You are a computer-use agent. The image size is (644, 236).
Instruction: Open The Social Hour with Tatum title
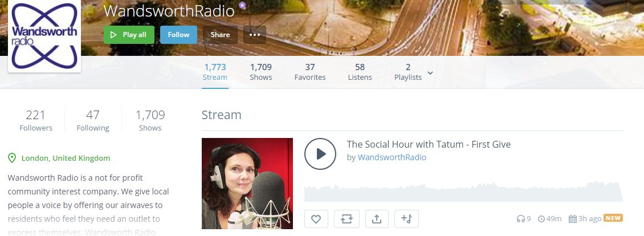(429, 144)
